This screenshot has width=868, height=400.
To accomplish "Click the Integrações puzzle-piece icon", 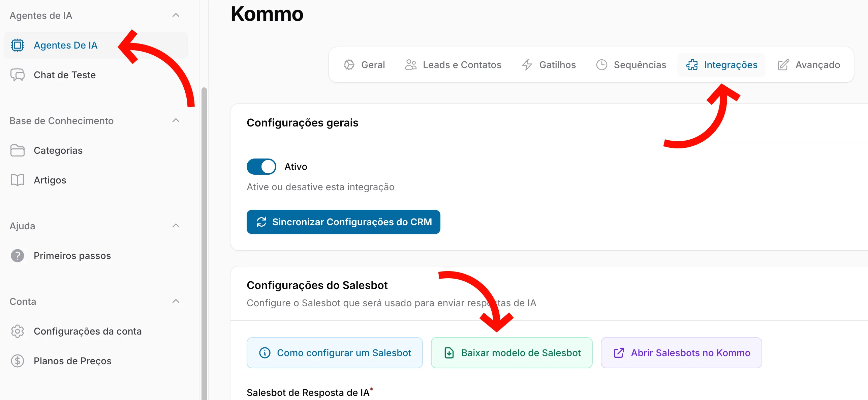I will [x=692, y=65].
